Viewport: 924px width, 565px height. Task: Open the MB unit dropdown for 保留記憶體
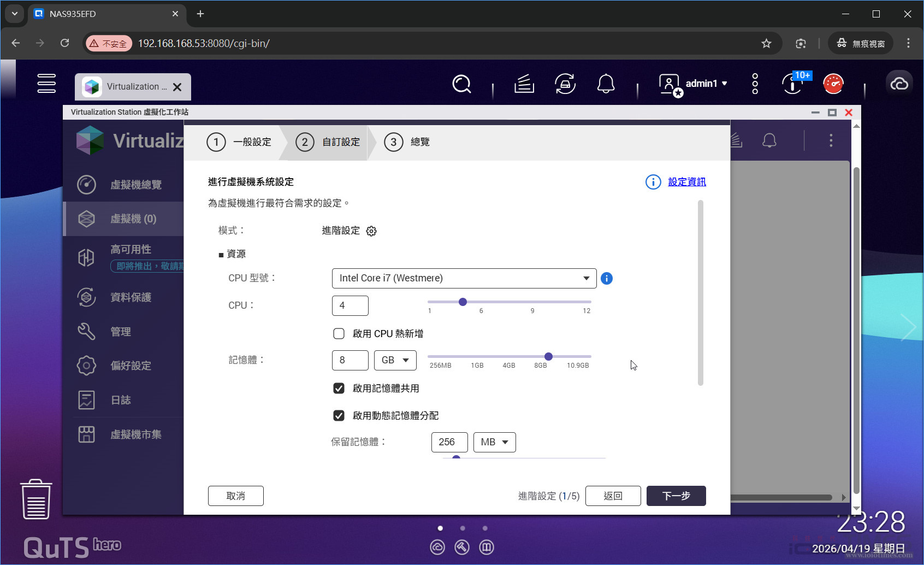(494, 442)
